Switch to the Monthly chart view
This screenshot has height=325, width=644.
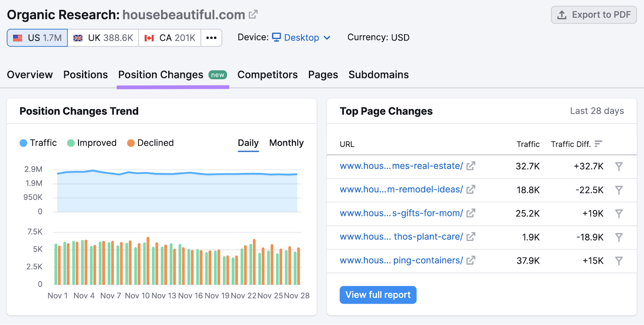coord(286,143)
